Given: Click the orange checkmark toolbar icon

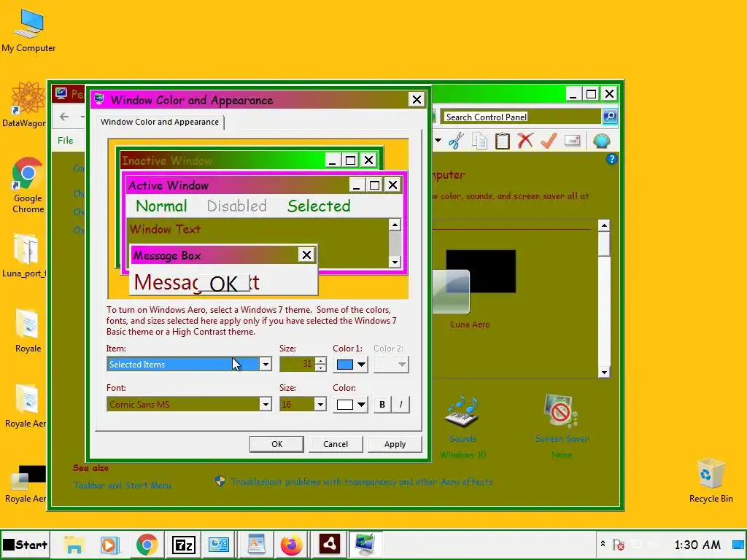Looking at the screenshot, I should tap(549, 141).
